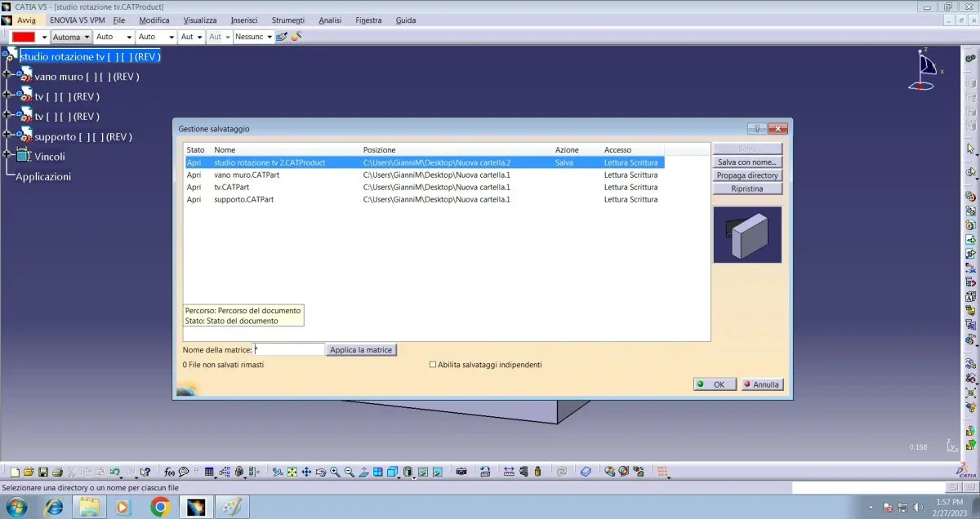Image resolution: width=980 pixels, height=519 pixels.
Task: Click the 'Salva con nome...' button
Action: [747, 162]
